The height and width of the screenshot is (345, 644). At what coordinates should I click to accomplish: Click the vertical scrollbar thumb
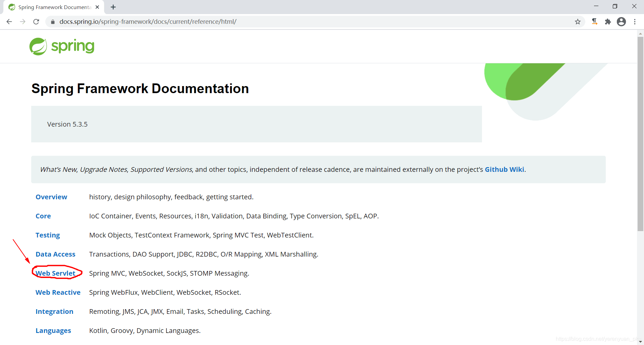click(x=640, y=134)
